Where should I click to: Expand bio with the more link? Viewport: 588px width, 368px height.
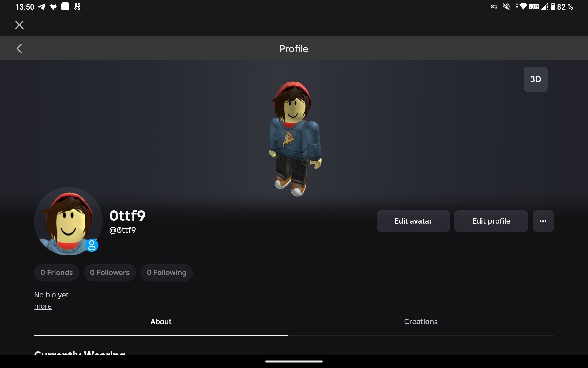tap(43, 306)
